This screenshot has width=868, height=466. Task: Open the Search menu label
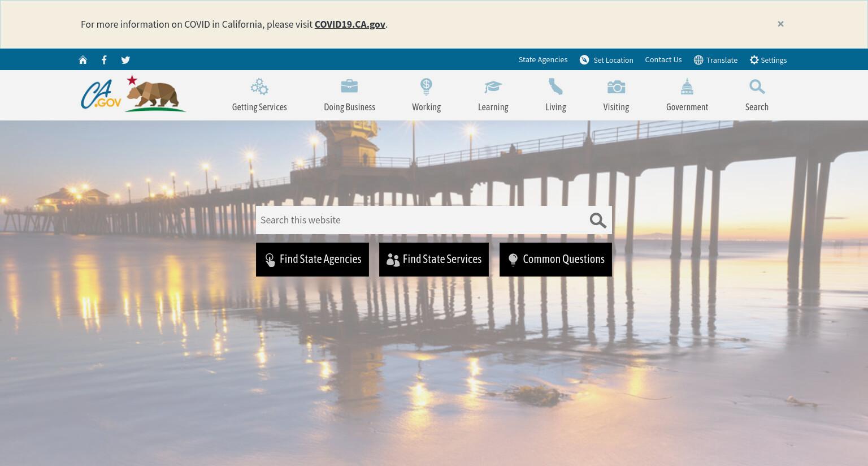point(757,107)
